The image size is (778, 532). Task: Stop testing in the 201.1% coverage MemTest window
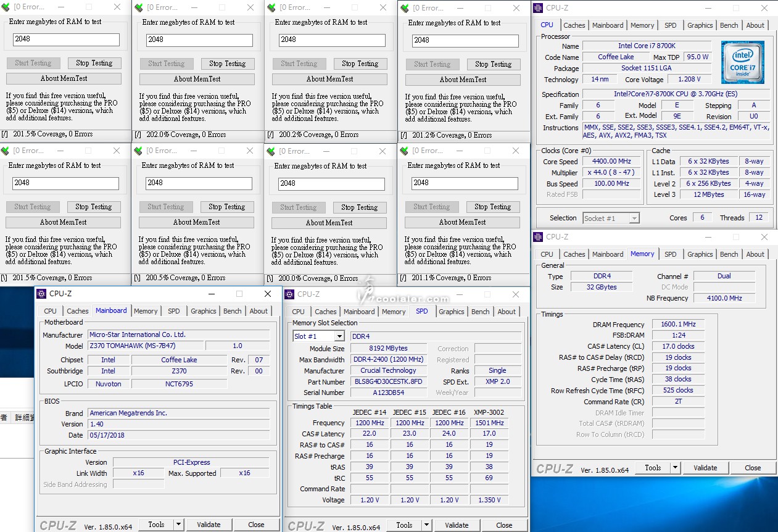493,207
